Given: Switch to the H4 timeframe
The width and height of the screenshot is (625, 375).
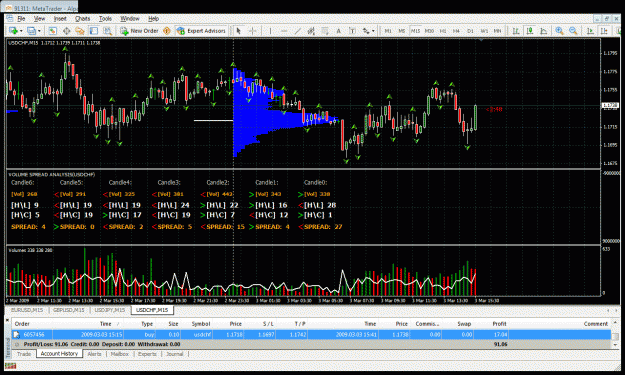Looking at the screenshot, I should [x=456, y=31].
